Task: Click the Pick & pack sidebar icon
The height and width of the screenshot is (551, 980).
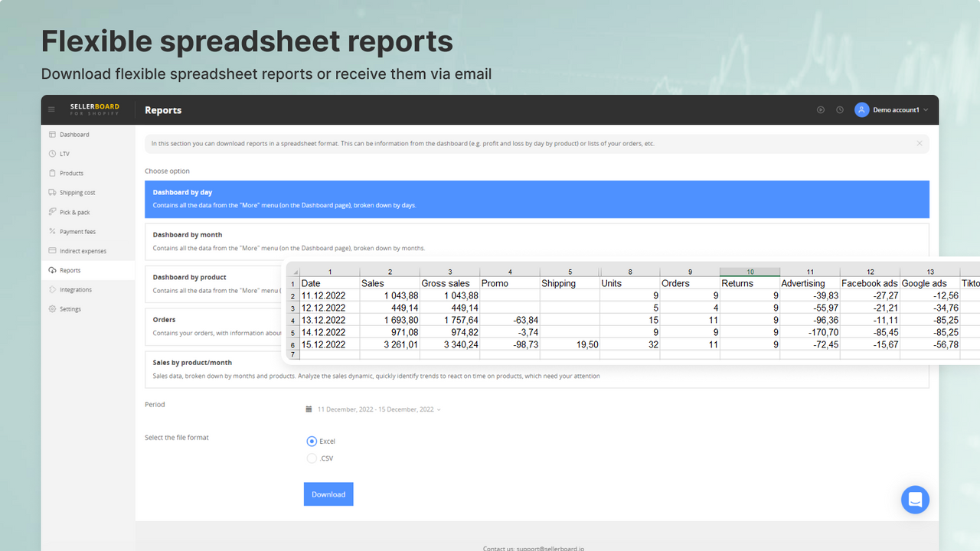Action: [52, 212]
